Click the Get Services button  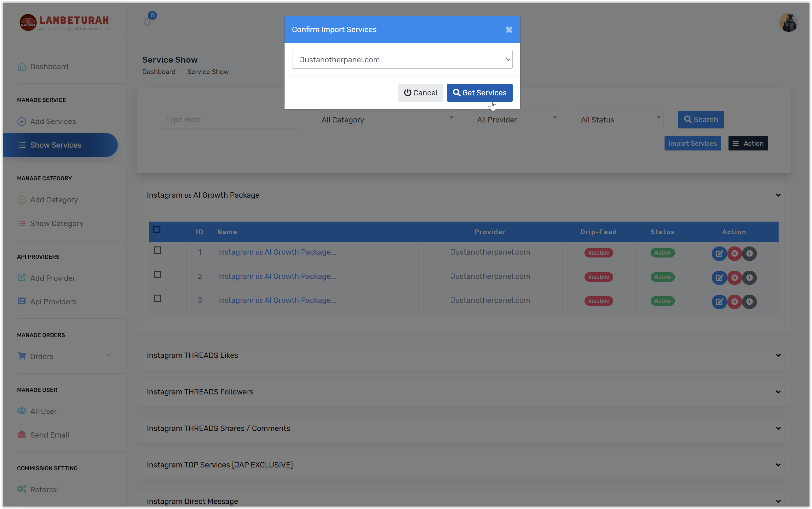click(x=479, y=93)
